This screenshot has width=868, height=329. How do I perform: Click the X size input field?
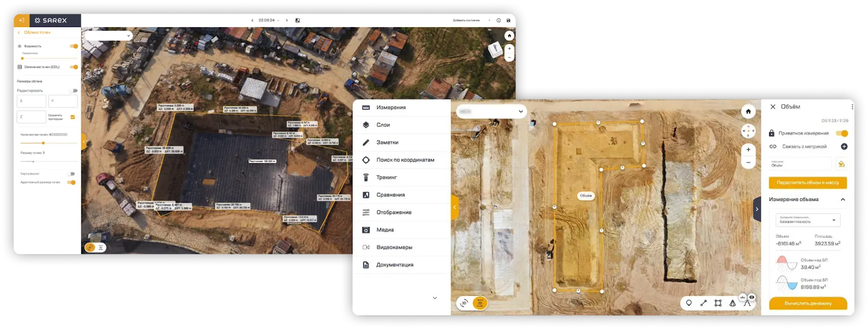coord(31,101)
